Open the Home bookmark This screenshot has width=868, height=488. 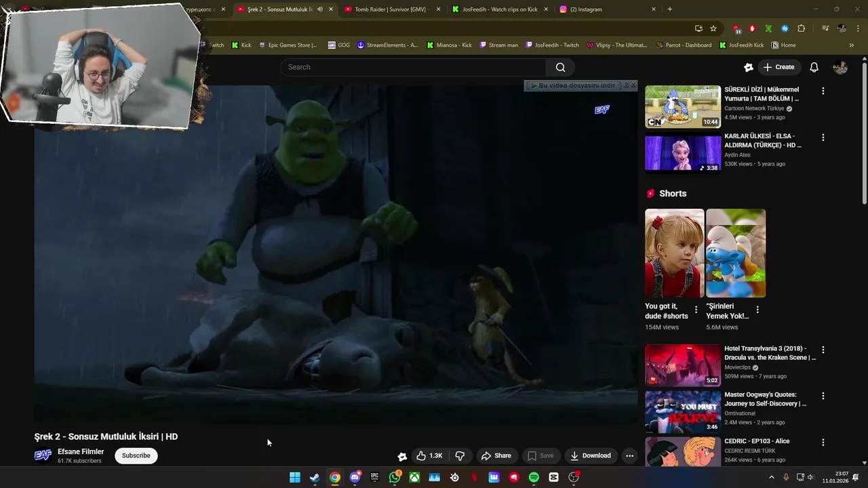tap(783, 45)
